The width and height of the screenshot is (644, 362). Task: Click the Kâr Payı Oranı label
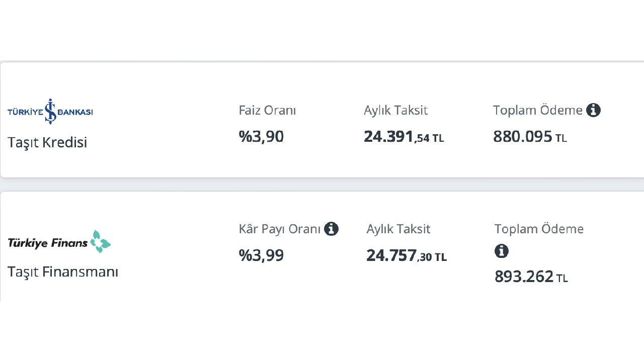pyautogui.click(x=280, y=229)
